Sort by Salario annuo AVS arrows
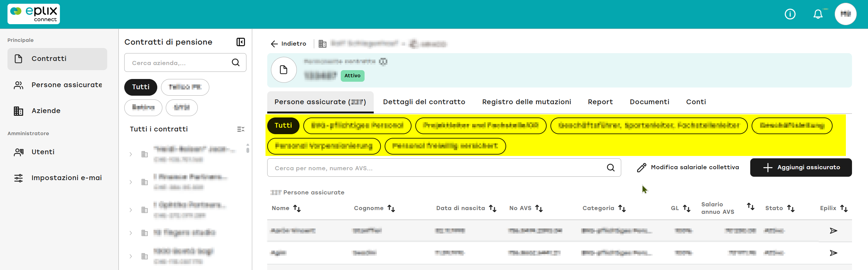 [x=751, y=206]
